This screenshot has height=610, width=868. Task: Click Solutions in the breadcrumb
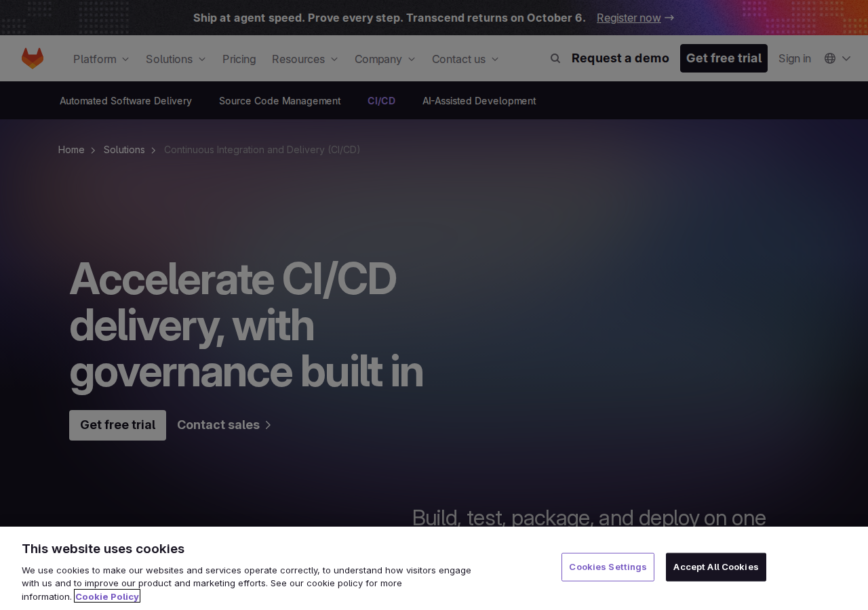click(124, 150)
